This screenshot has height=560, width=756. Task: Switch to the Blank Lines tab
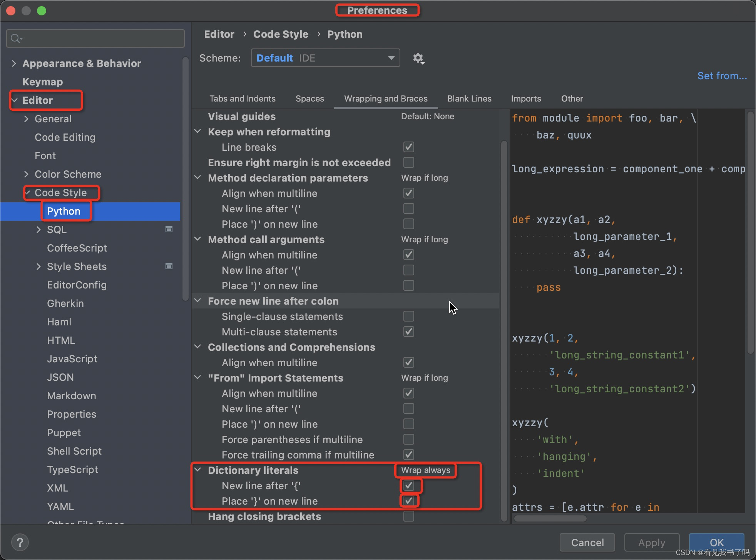pos(469,98)
